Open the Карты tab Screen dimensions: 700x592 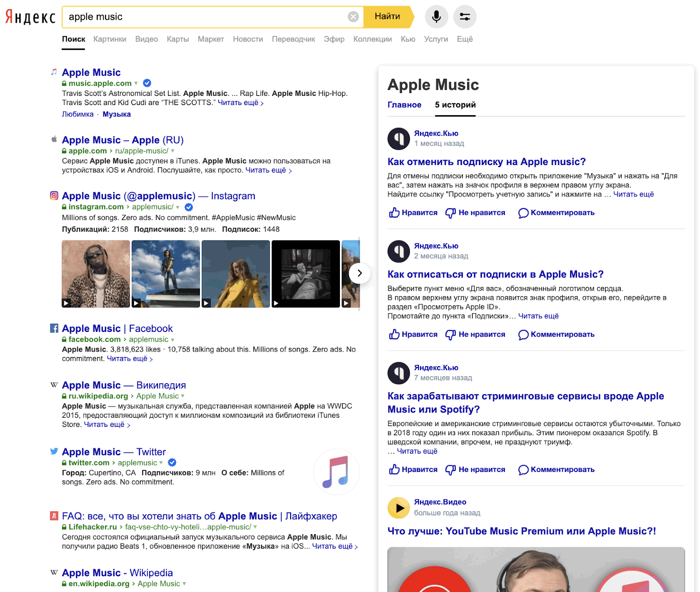178,39
